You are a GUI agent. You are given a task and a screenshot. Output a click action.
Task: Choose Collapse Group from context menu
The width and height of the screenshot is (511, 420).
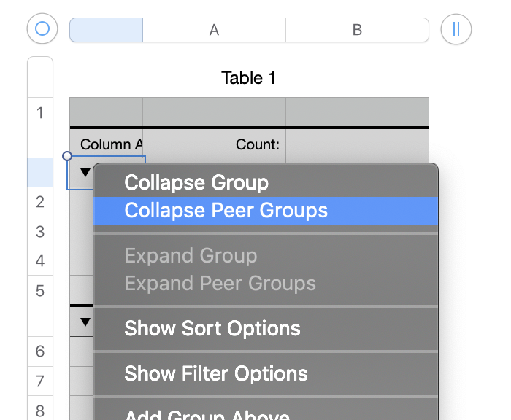[196, 182]
